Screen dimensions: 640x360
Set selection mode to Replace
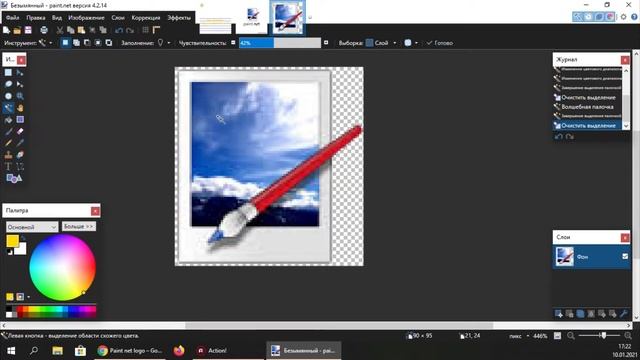pyautogui.click(x=65, y=43)
